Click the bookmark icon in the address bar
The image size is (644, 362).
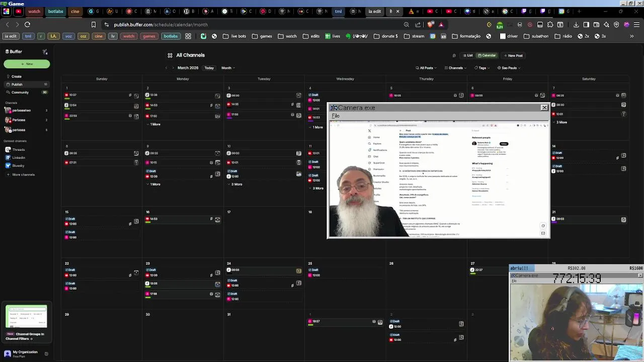[x=94, y=24]
